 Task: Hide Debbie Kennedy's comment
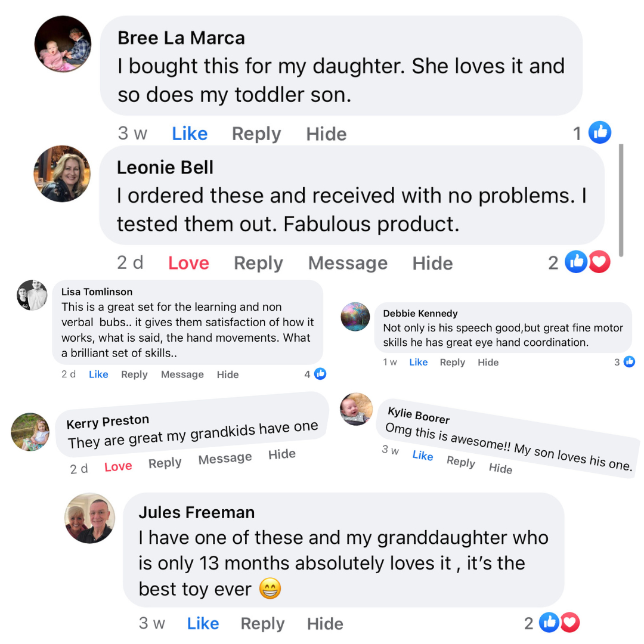(x=488, y=362)
